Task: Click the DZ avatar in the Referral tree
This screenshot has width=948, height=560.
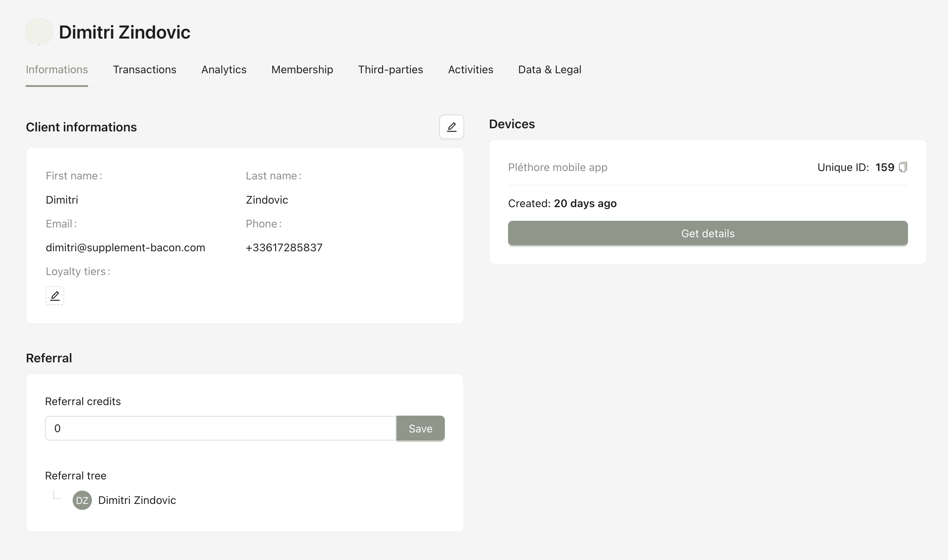Action: point(82,500)
